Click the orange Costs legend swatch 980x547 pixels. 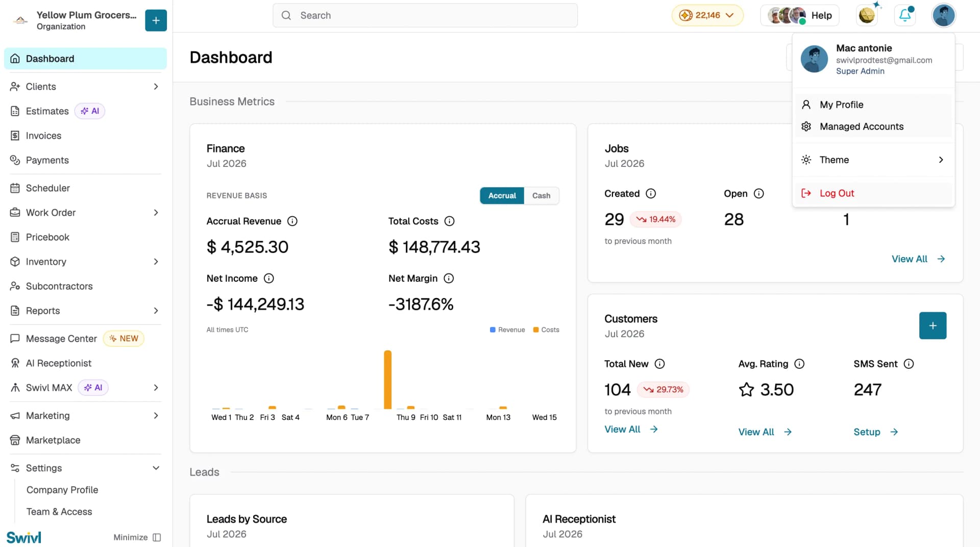[x=536, y=330]
